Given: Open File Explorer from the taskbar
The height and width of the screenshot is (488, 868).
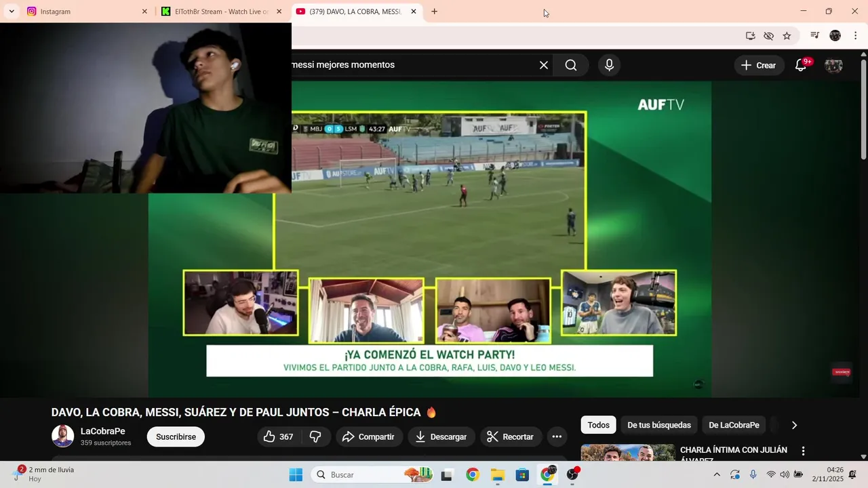Looking at the screenshot, I should click(498, 475).
